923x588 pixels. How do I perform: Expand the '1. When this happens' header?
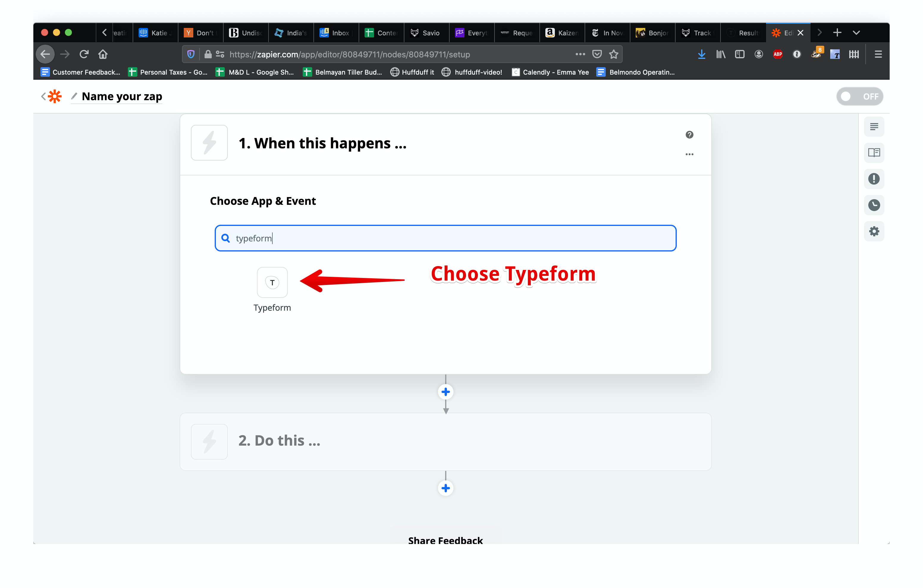click(445, 144)
